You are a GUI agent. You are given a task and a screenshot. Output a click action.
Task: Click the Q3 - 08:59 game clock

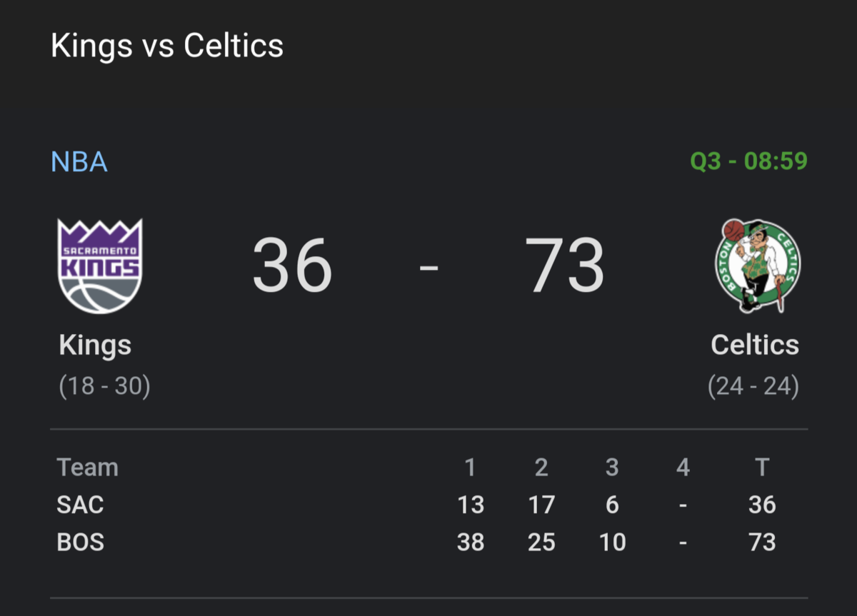click(x=748, y=161)
